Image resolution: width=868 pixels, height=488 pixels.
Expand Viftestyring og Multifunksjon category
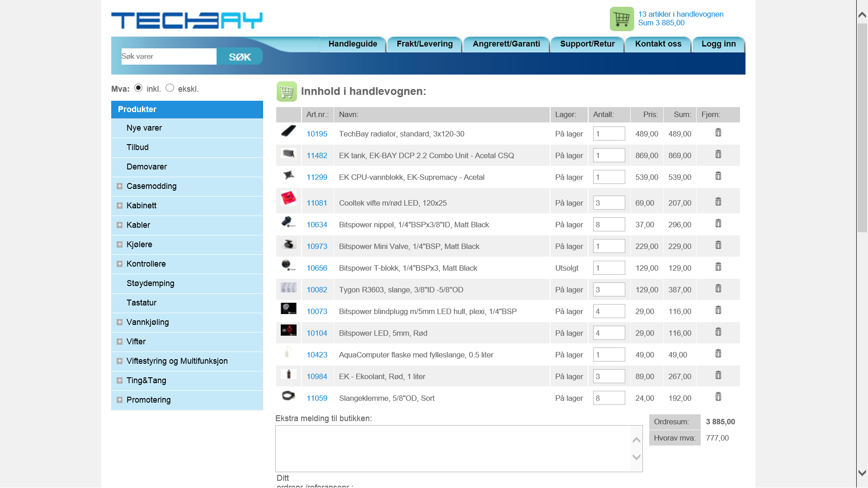[120, 361]
